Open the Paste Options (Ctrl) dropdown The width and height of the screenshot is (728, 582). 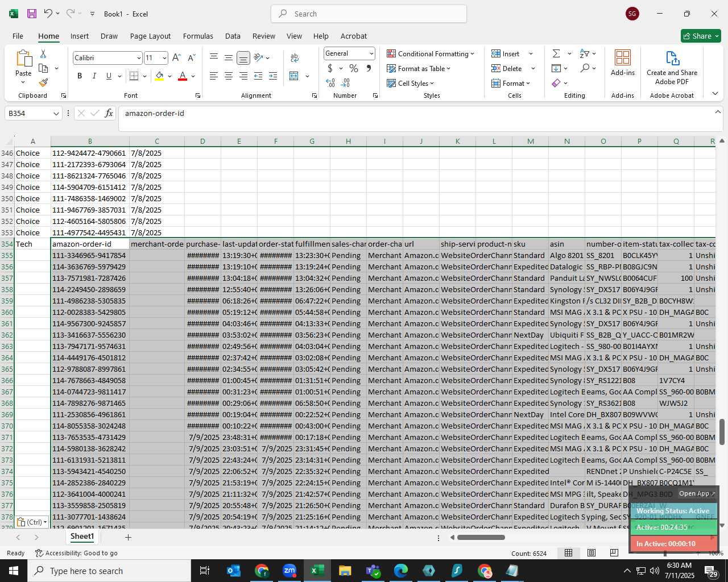[x=32, y=522]
